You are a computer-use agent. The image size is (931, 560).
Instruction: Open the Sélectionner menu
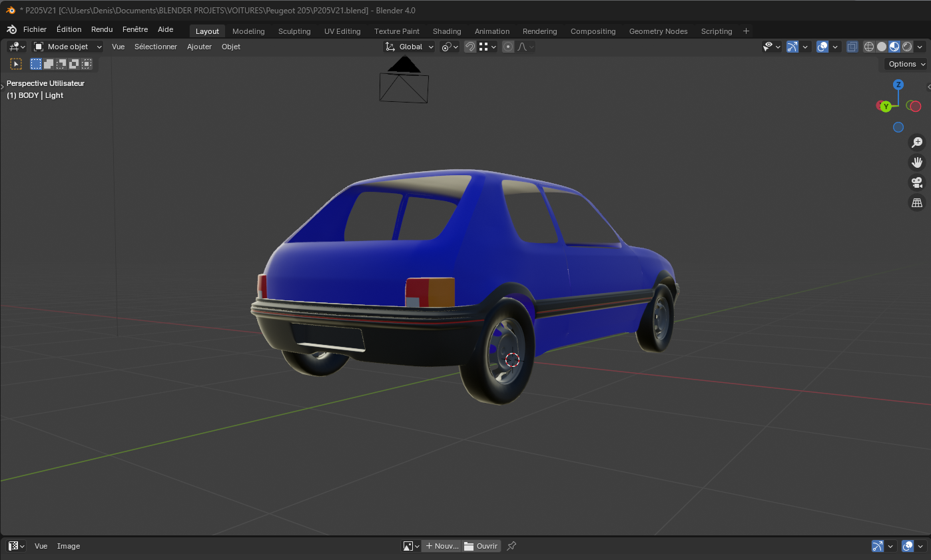[x=156, y=47]
